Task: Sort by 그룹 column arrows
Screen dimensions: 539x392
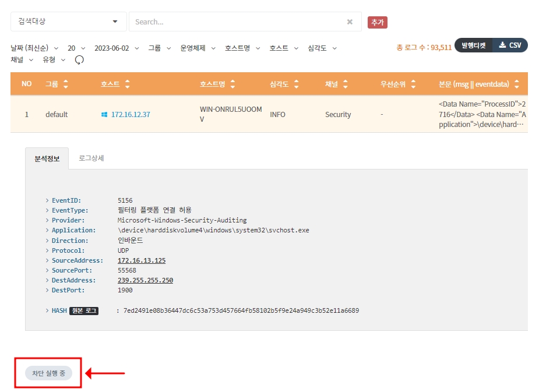Action: (65, 84)
